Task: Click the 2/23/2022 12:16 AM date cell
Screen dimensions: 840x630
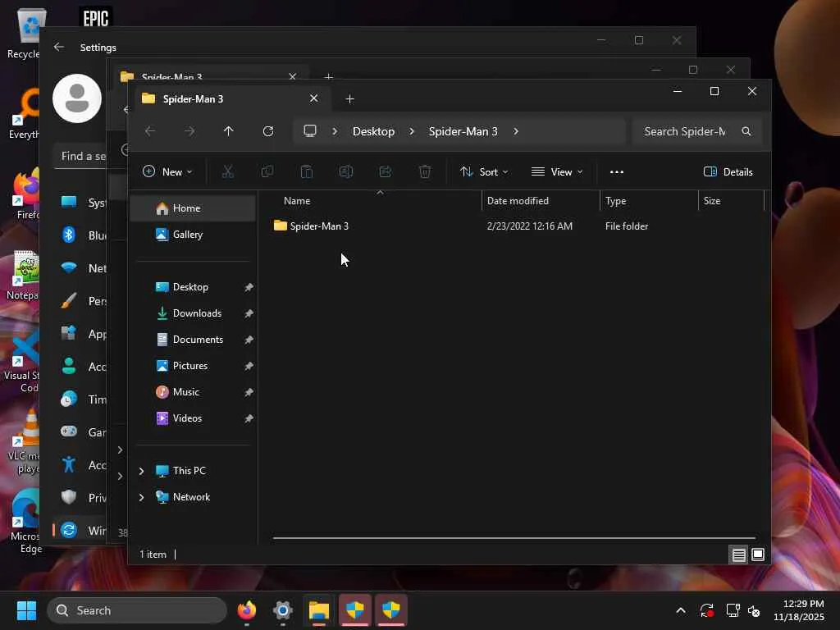Action: 529,226
